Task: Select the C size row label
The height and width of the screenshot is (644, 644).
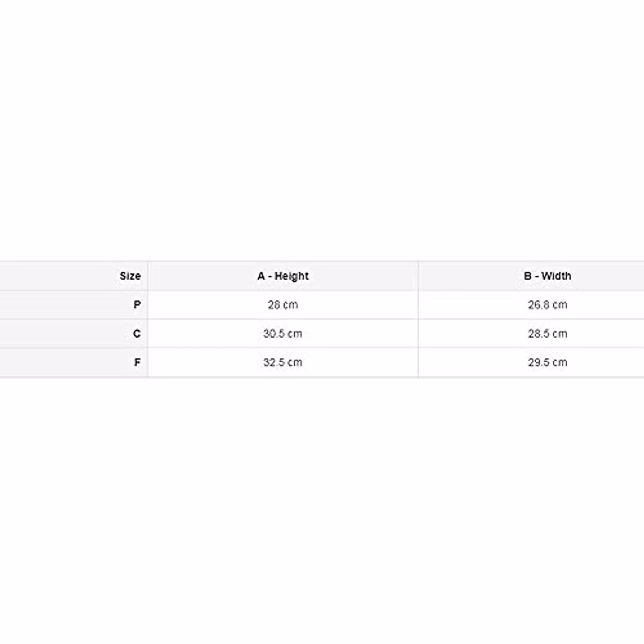Action: pyautogui.click(x=137, y=334)
